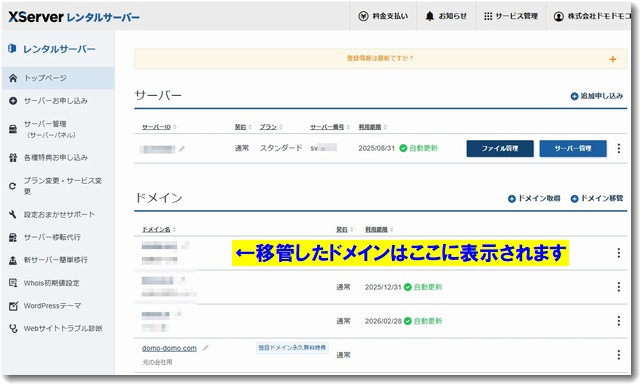Click the XServer レンタルサーバー logo
The width and height of the screenshot is (640, 384).
click(x=74, y=17)
